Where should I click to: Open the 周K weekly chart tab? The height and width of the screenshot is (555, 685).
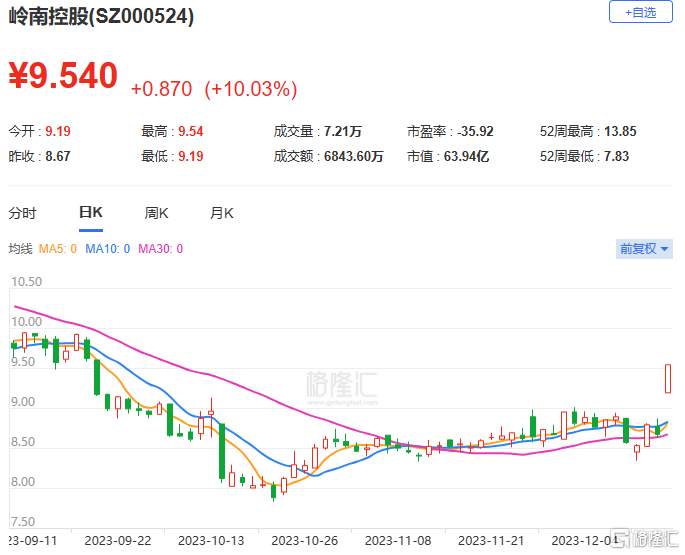coord(156,213)
